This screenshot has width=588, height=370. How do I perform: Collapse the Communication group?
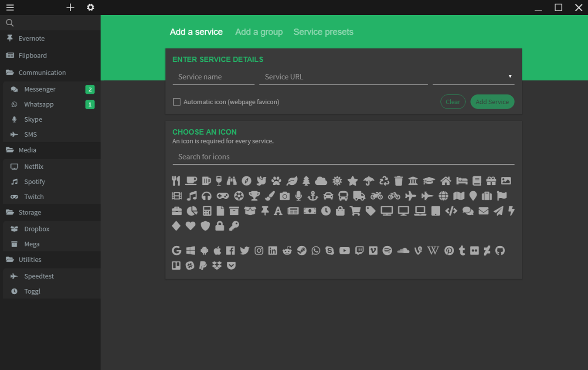click(x=42, y=72)
